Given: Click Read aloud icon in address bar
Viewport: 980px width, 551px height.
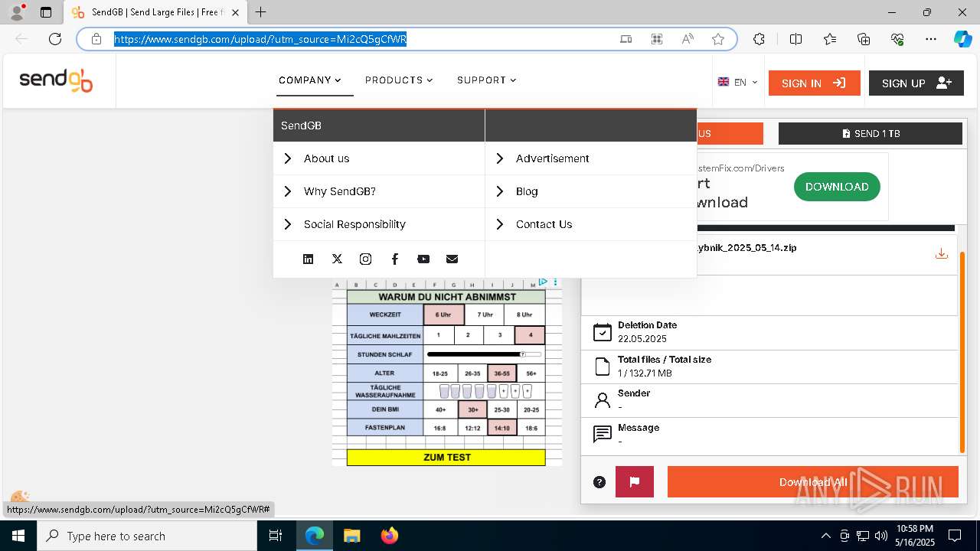Looking at the screenshot, I should click(688, 39).
